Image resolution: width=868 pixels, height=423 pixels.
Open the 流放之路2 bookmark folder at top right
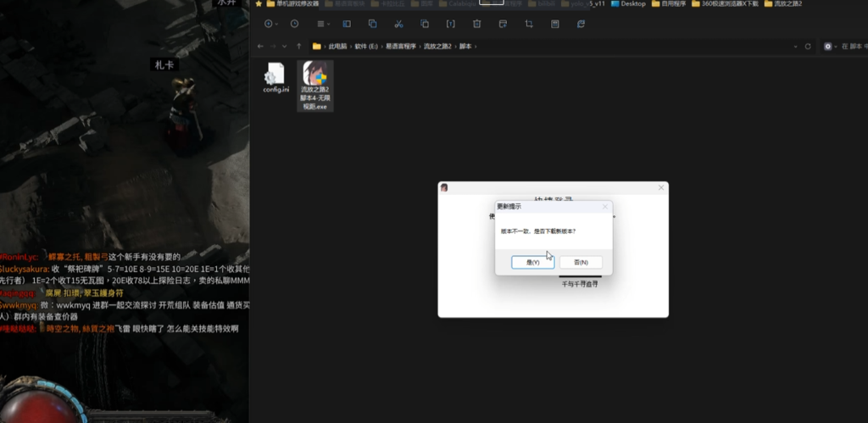pyautogui.click(x=782, y=3)
